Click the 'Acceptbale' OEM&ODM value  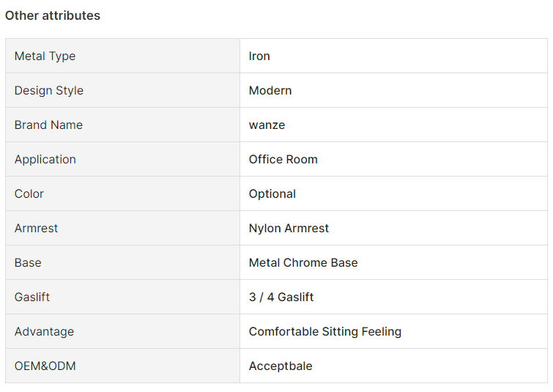(281, 366)
